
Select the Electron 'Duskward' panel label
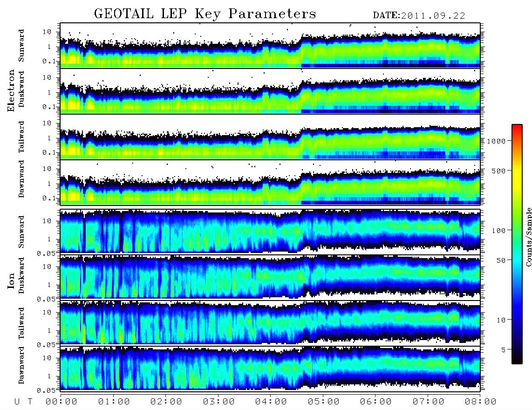pos(21,89)
